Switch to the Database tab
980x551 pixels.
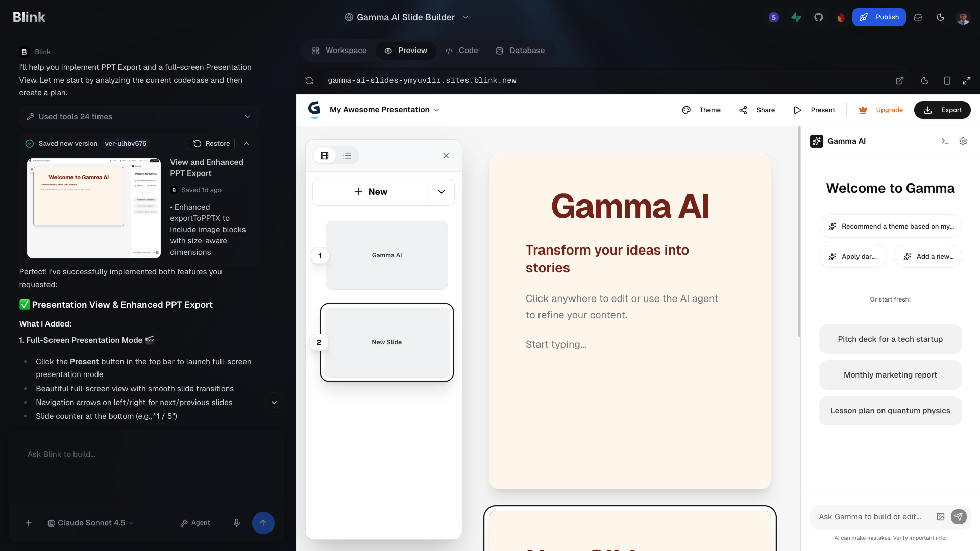coord(520,51)
